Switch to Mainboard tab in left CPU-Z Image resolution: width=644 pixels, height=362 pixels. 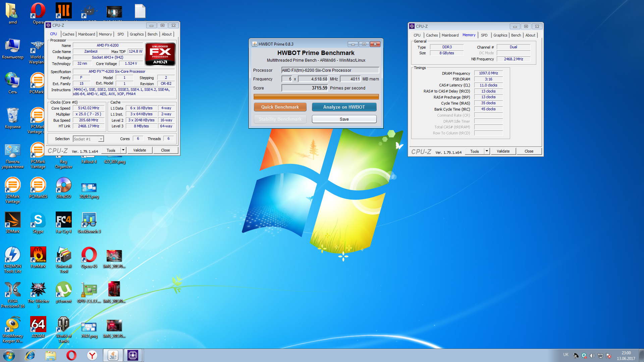click(x=87, y=34)
